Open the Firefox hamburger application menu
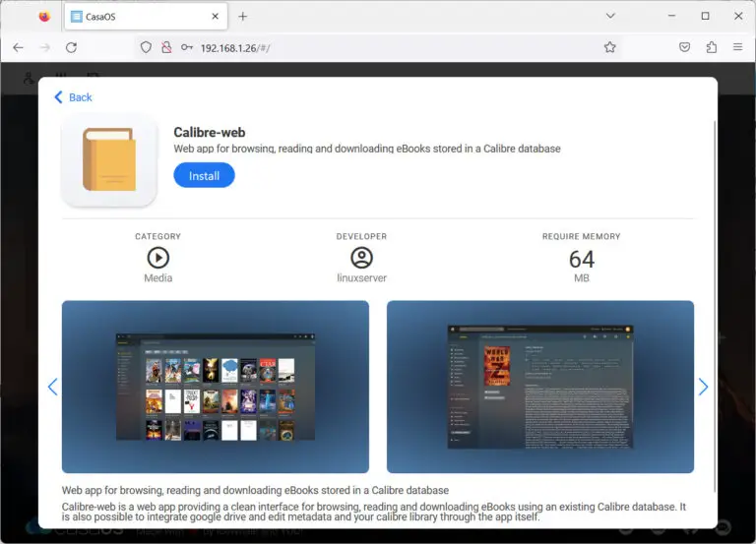This screenshot has height=544, width=756. click(737, 47)
